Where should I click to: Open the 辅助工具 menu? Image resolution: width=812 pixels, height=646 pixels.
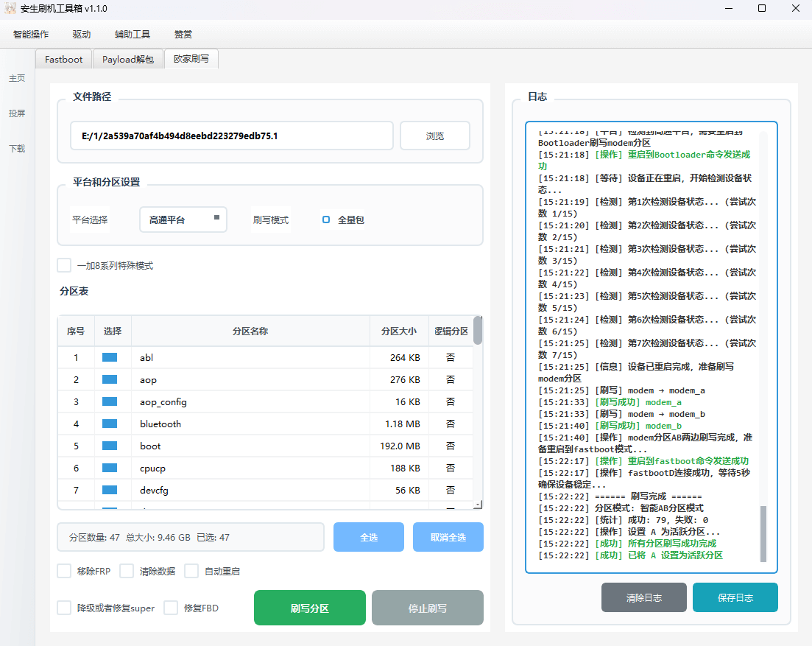point(132,34)
